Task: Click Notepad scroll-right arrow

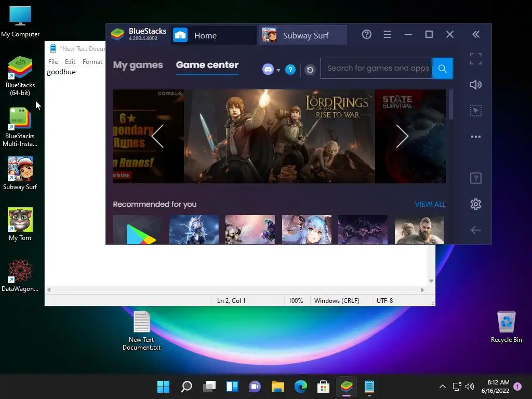Action: 422,290
